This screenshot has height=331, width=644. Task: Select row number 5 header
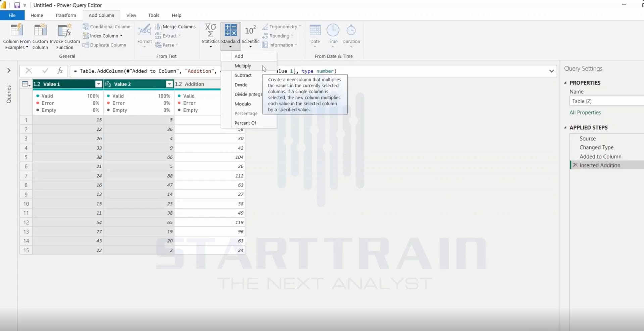point(26,157)
